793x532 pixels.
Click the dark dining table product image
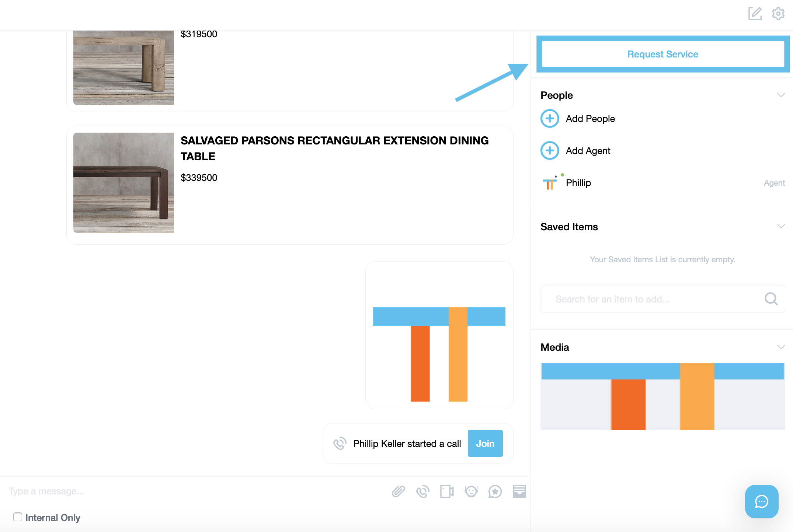coord(124,183)
